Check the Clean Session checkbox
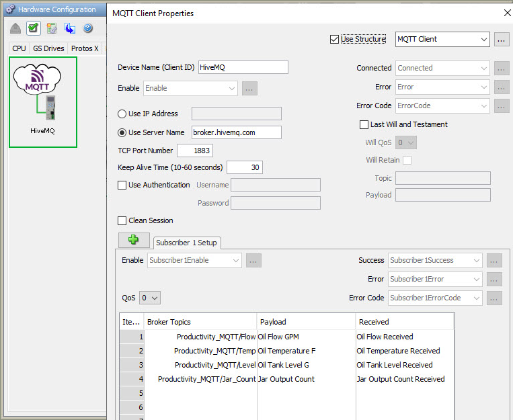This screenshot has height=420, width=513. 122,221
